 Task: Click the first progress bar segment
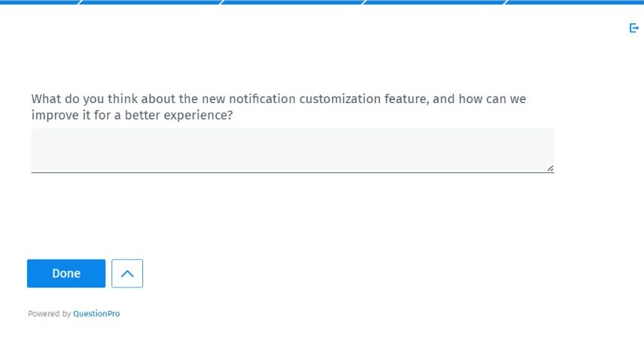coord(40,2)
